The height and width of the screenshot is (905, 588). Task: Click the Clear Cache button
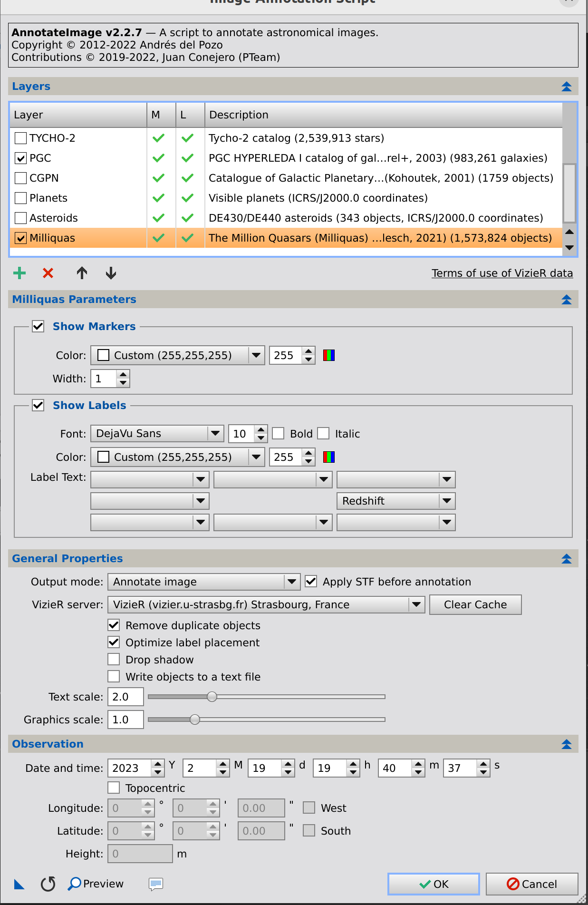tap(475, 604)
